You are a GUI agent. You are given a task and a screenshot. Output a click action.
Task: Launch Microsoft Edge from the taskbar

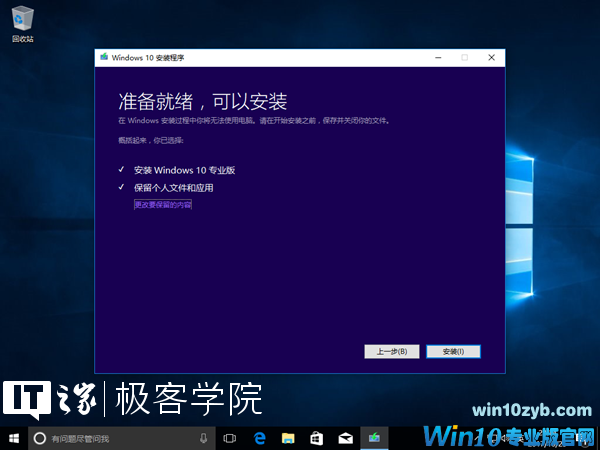(x=259, y=438)
